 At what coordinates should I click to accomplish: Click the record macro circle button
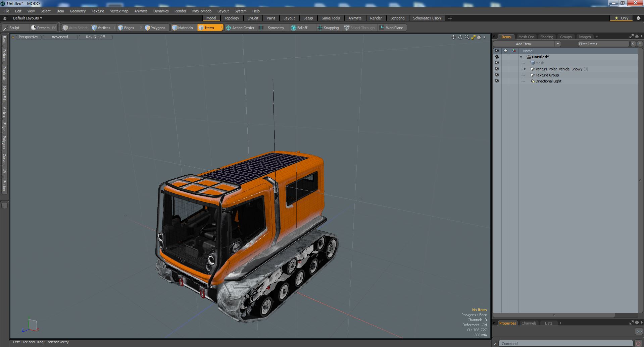coord(638,343)
